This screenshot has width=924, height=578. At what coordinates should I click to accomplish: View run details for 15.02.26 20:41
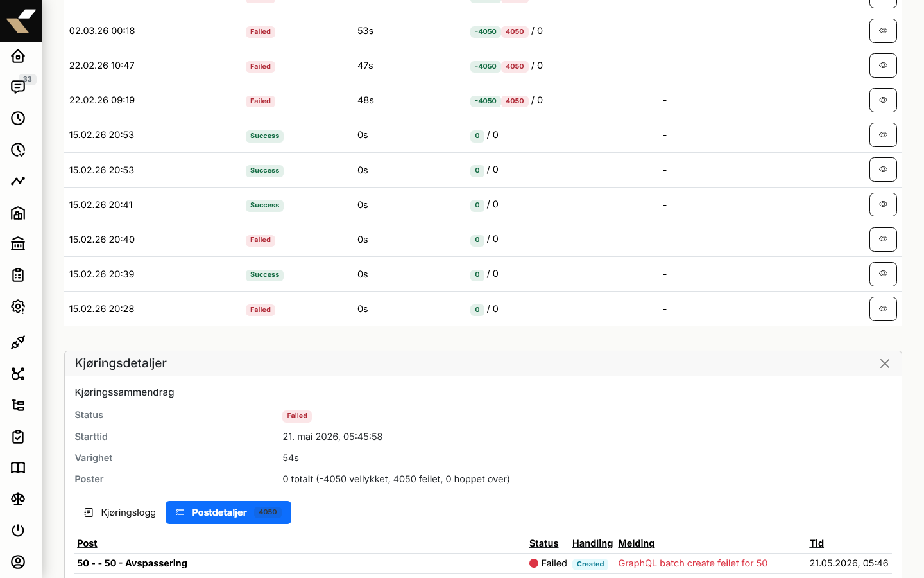pos(883,204)
